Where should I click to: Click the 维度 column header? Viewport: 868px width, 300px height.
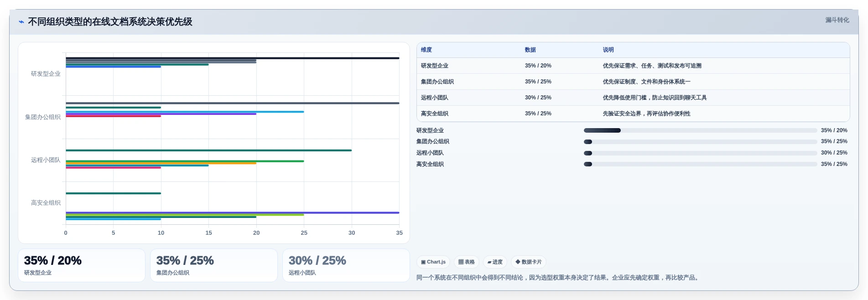426,50
